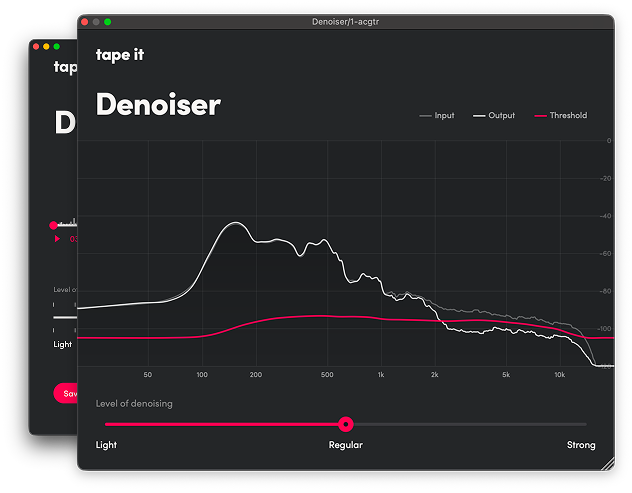Click the -60 dB axis label
632x493 pixels.
pyautogui.click(x=605, y=254)
